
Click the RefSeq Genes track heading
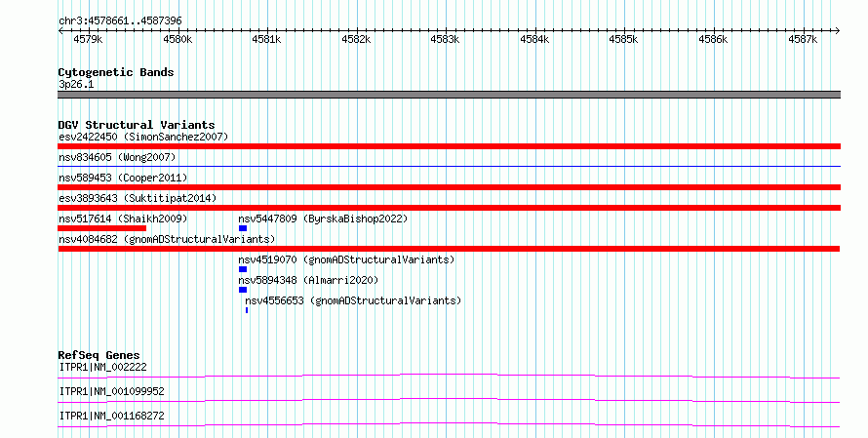99,355
